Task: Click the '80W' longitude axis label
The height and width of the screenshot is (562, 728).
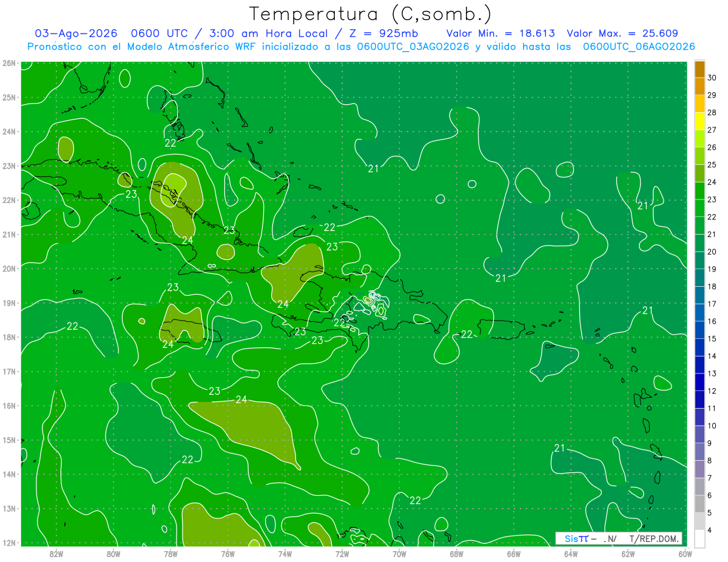Action: pos(113,553)
